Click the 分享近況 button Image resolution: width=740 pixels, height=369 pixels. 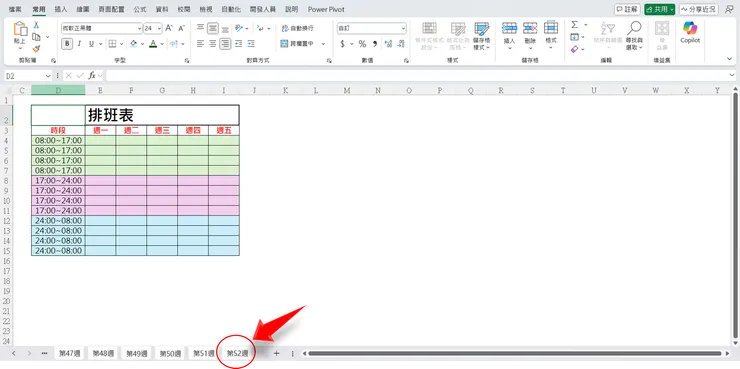[698, 9]
